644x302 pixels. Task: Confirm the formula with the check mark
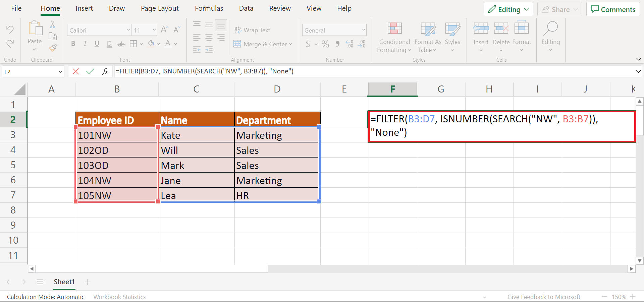click(90, 71)
